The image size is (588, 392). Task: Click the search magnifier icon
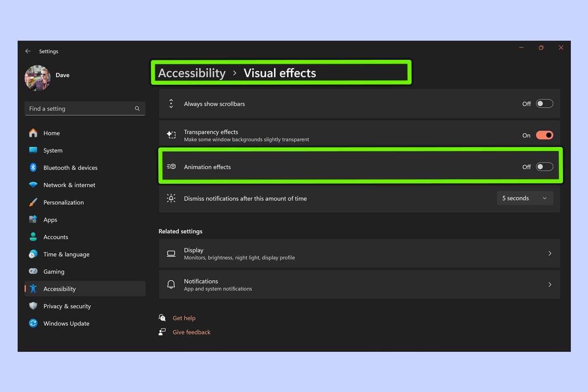pos(137,109)
